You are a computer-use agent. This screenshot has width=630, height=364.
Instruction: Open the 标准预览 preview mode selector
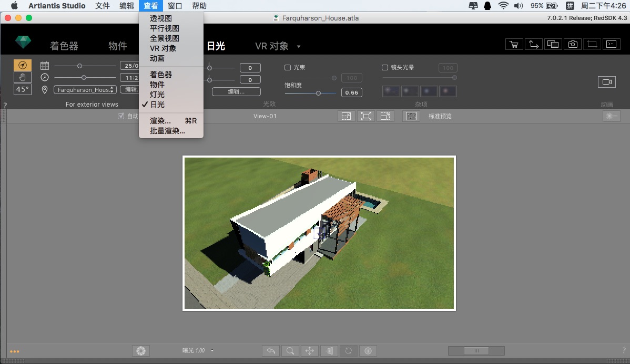click(x=440, y=116)
